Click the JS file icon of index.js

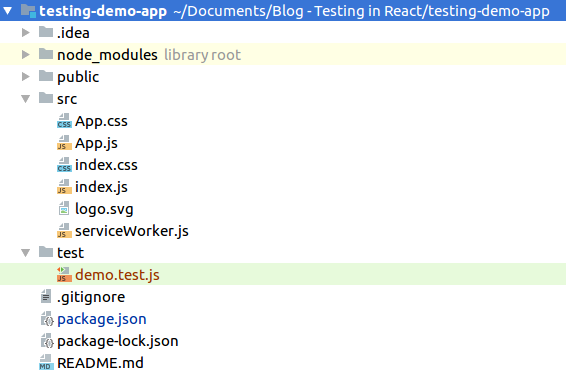coord(64,187)
